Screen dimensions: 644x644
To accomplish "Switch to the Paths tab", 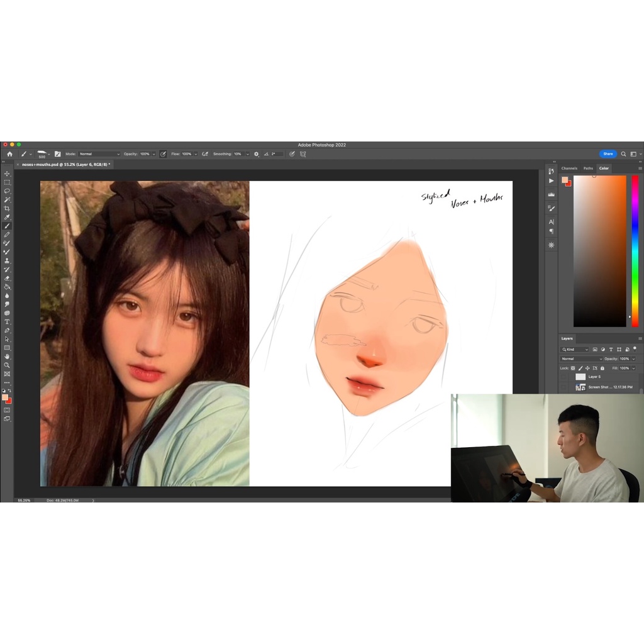I will point(587,168).
